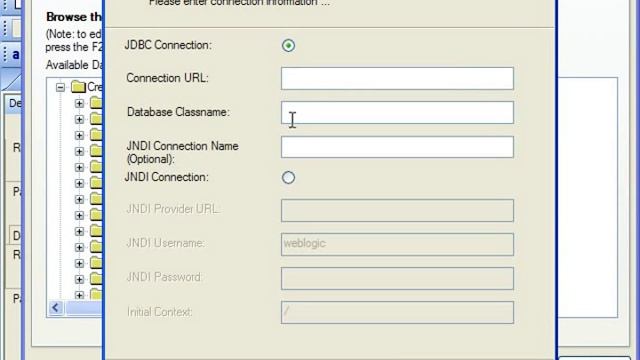Image resolution: width=640 pixels, height=360 pixels.
Task: Click the JNDI Password field
Action: point(397,279)
